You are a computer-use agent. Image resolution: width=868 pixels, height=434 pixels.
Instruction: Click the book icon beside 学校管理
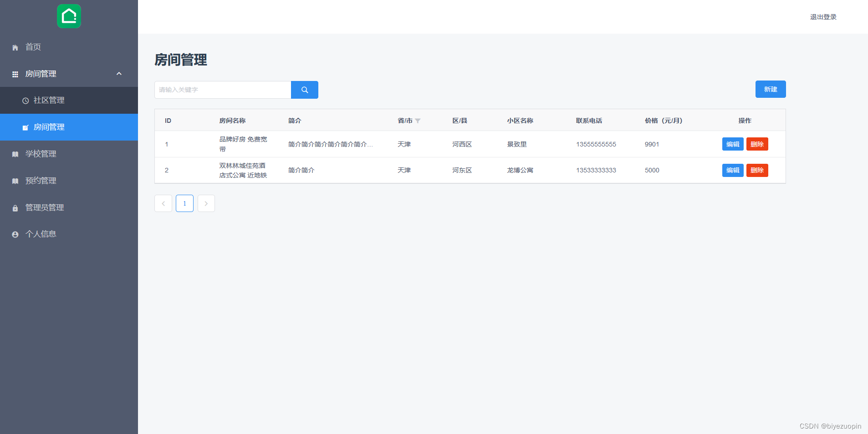(x=15, y=154)
